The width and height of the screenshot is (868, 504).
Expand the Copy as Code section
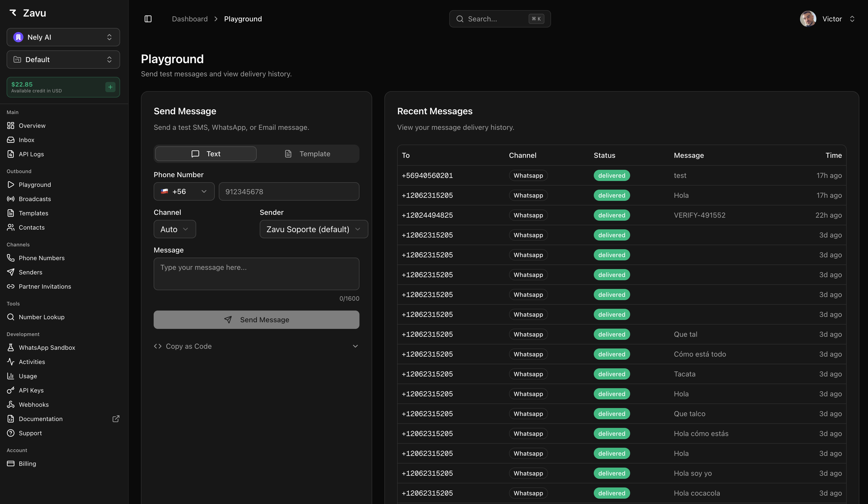coord(256,346)
